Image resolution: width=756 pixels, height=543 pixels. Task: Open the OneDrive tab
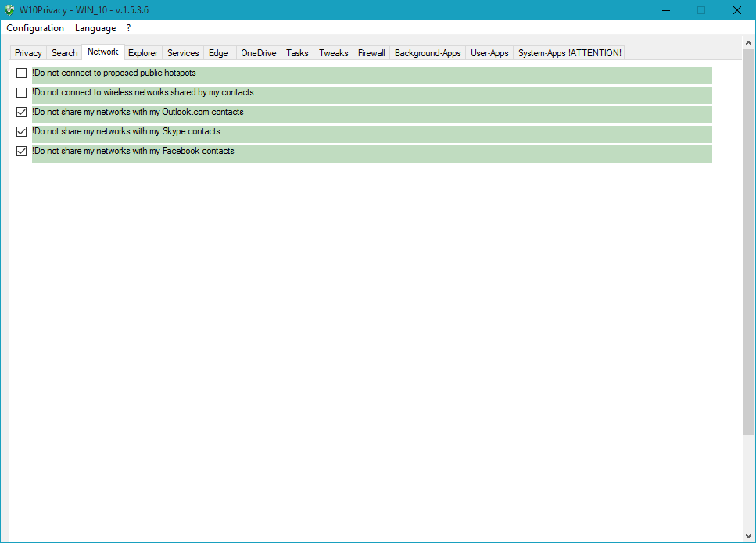259,53
